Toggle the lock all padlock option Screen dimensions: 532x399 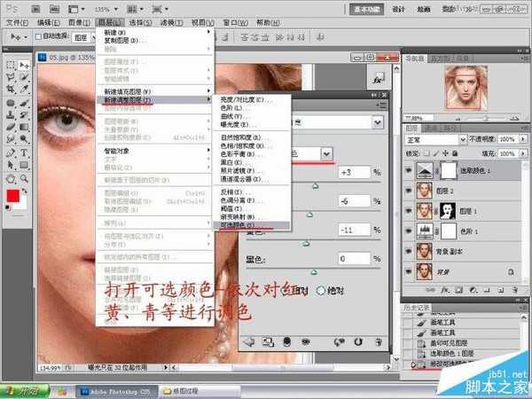[x=455, y=153]
